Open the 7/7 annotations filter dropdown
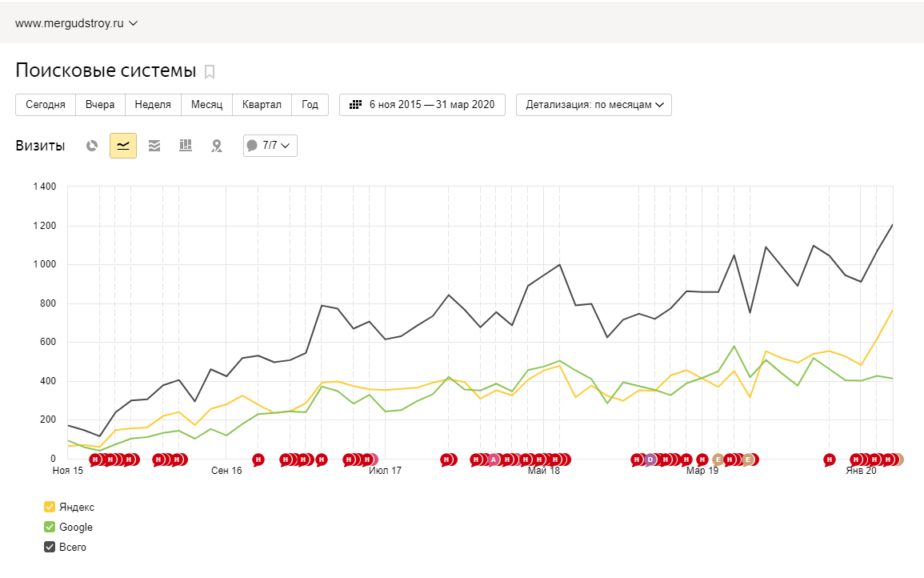The width and height of the screenshot is (924, 578). tap(270, 146)
